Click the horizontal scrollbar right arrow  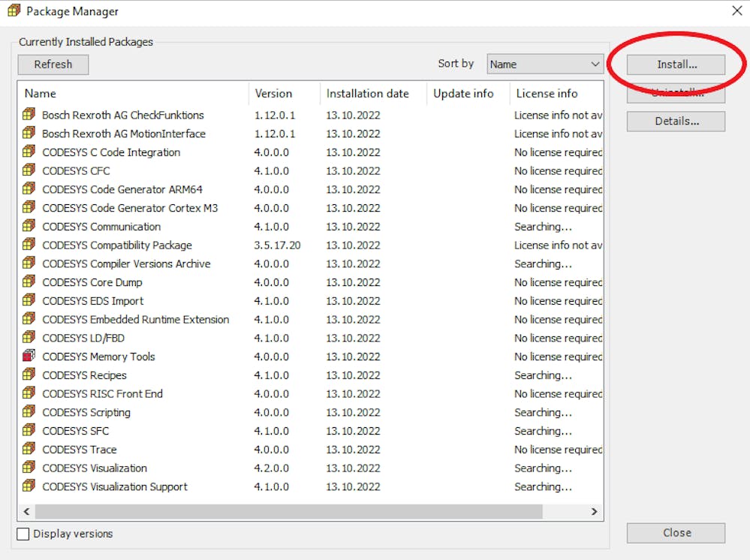[x=594, y=512]
